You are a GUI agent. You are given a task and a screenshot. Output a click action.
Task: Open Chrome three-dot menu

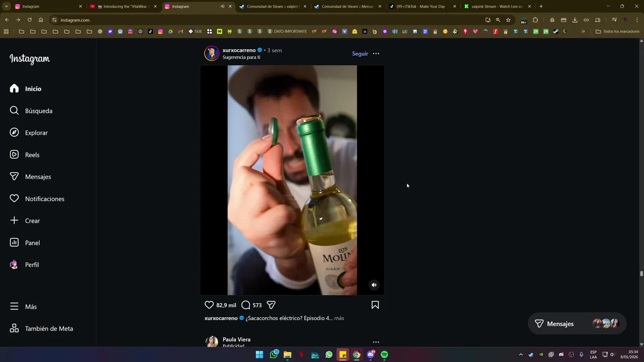point(637,20)
